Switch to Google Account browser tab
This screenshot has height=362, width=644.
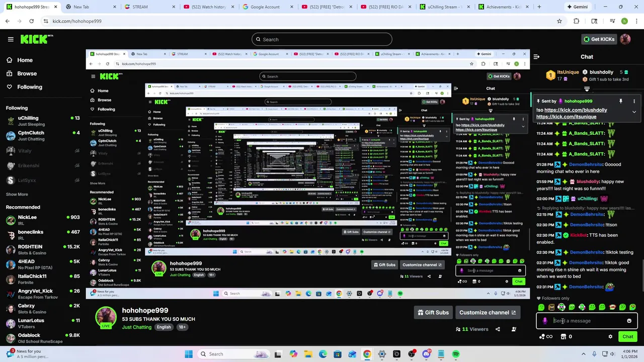coord(268,7)
